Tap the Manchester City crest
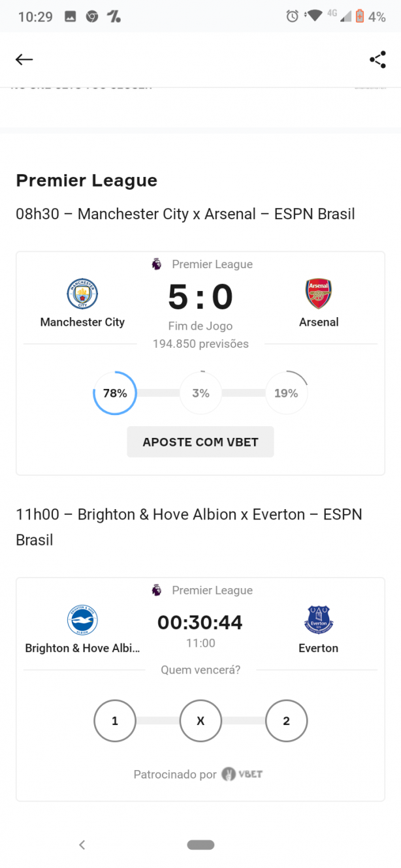The width and height of the screenshot is (401, 868). [x=82, y=294]
